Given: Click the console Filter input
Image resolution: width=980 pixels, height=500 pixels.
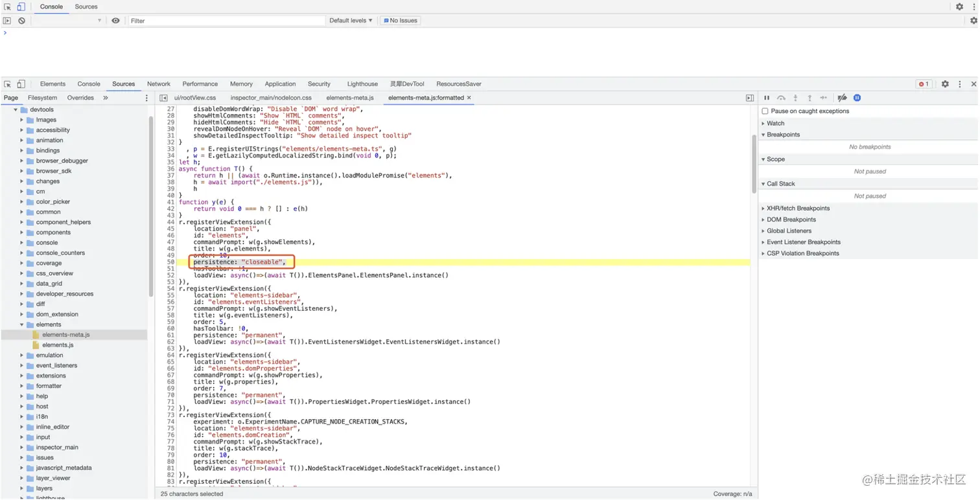Looking at the screenshot, I should (226, 21).
